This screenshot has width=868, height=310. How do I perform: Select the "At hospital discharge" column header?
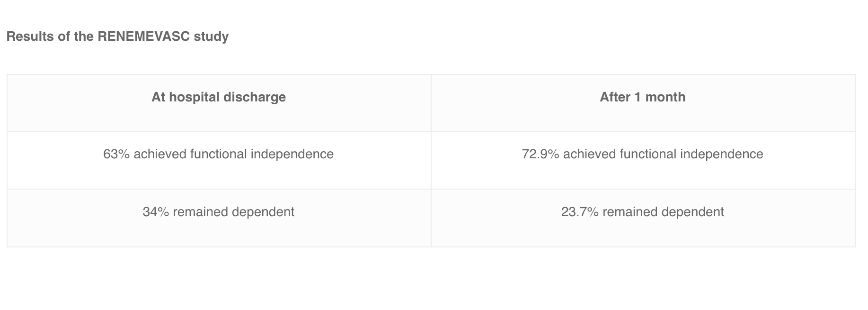tap(219, 97)
